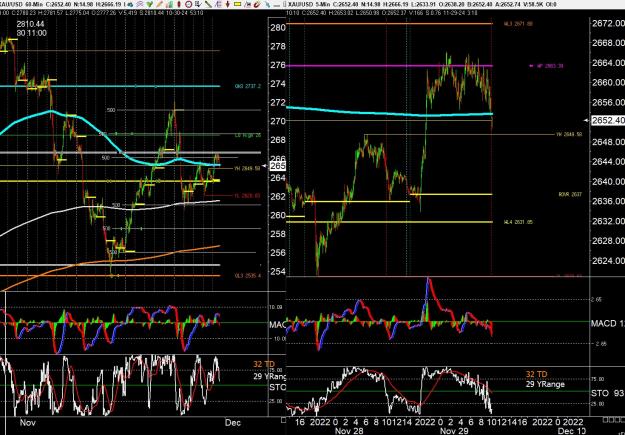Select the yellow rectangle tool icon
This screenshot has height=435, width=625.
[x=238, y=4]
